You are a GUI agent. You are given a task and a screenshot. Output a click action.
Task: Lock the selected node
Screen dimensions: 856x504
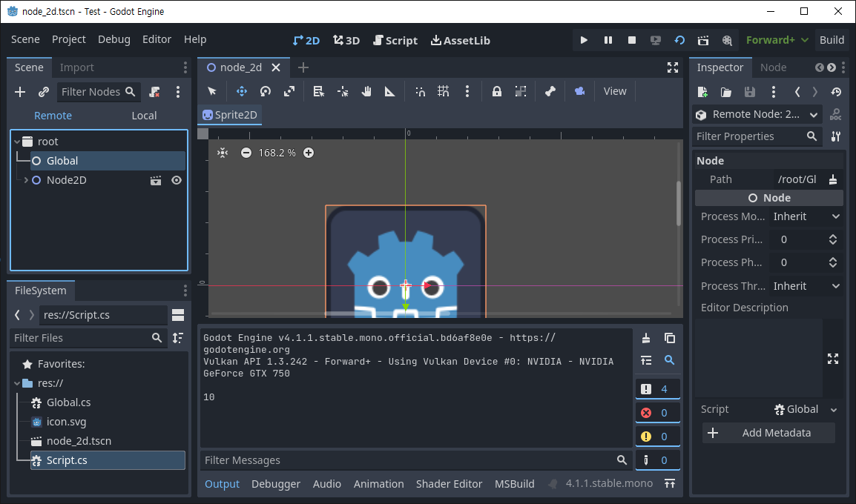pyautogui.click(x=497, y=92)
